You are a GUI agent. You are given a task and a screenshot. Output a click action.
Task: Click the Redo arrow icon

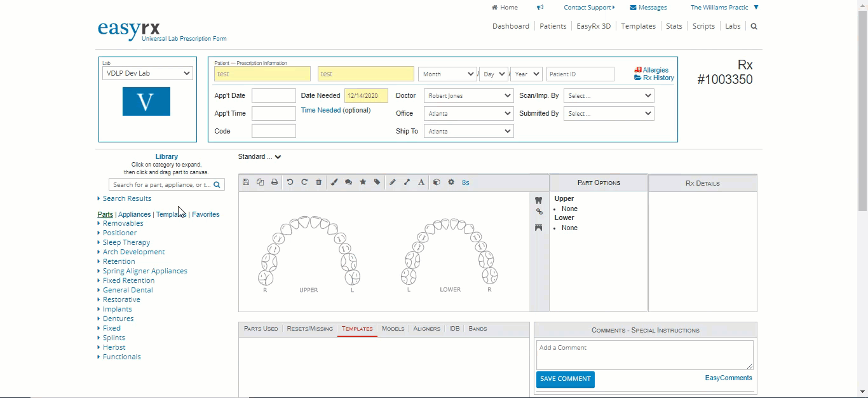pos(304,182)
